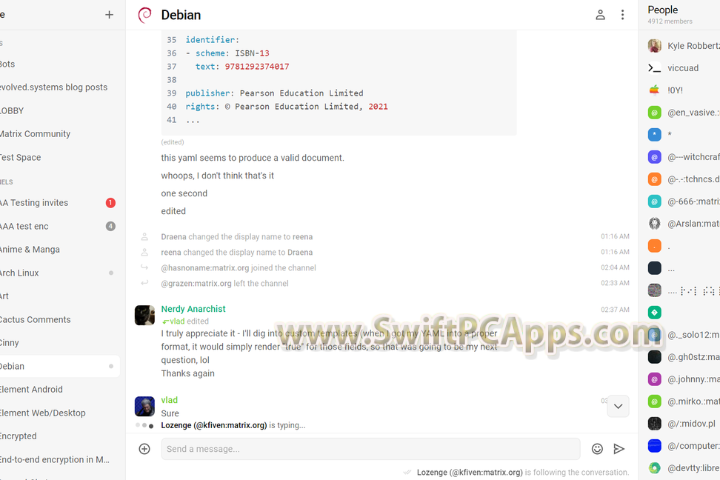Click the @/computer blue avatar
The width and height of the screenshot is (720, 480).
point(654,446)
